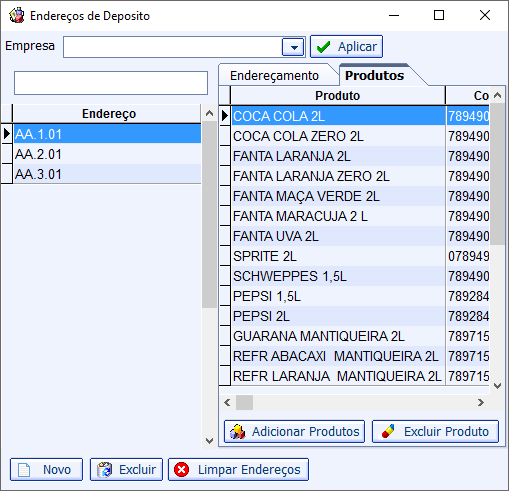Click the recycle bin icon on Excluir
Viewport: 509px width, 491px height.
tap(105, 470)
